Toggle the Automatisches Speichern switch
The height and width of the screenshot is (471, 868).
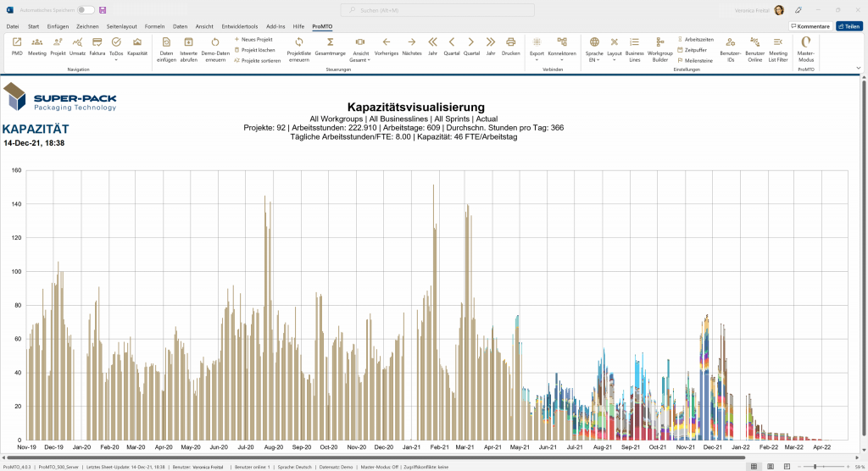pos(86,10)
